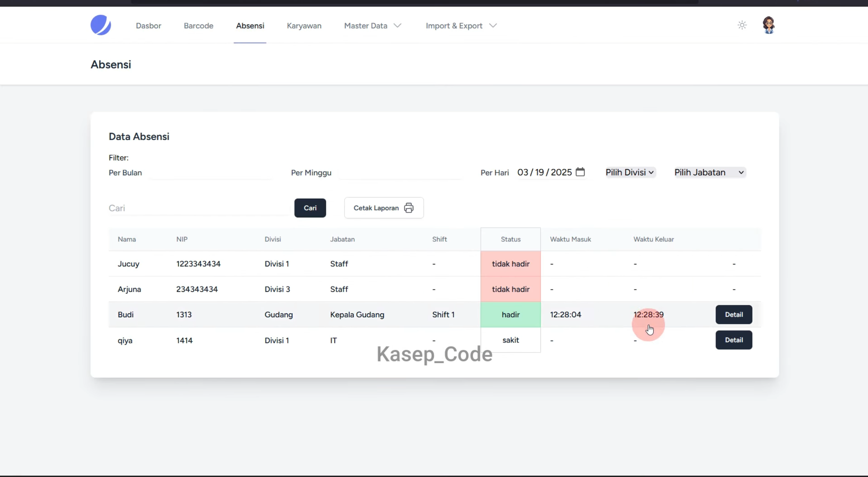868x477 pixels.
Task: Click the Shift column header
Action: coord(439,239)
